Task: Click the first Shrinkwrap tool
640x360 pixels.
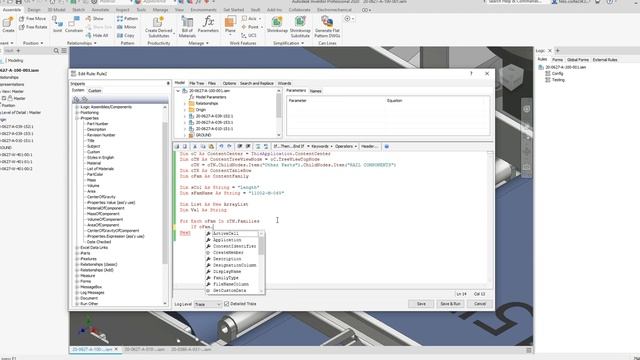Action: tap(277, 24)
